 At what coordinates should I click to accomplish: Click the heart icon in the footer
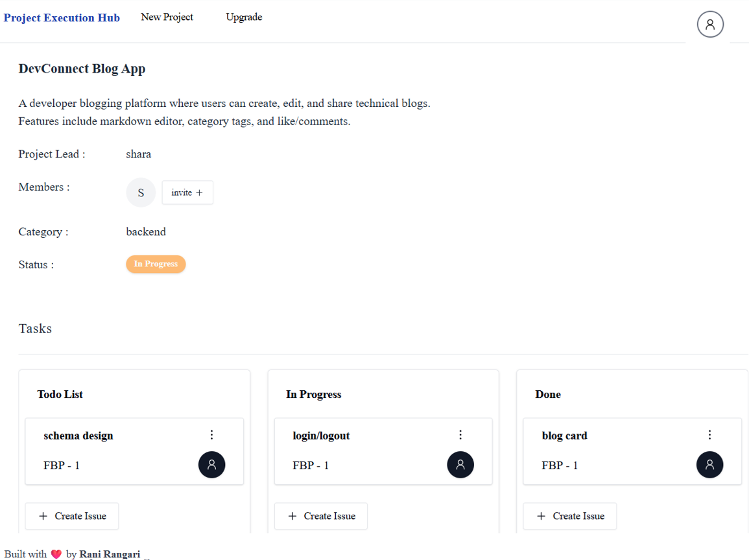point(56,554)
